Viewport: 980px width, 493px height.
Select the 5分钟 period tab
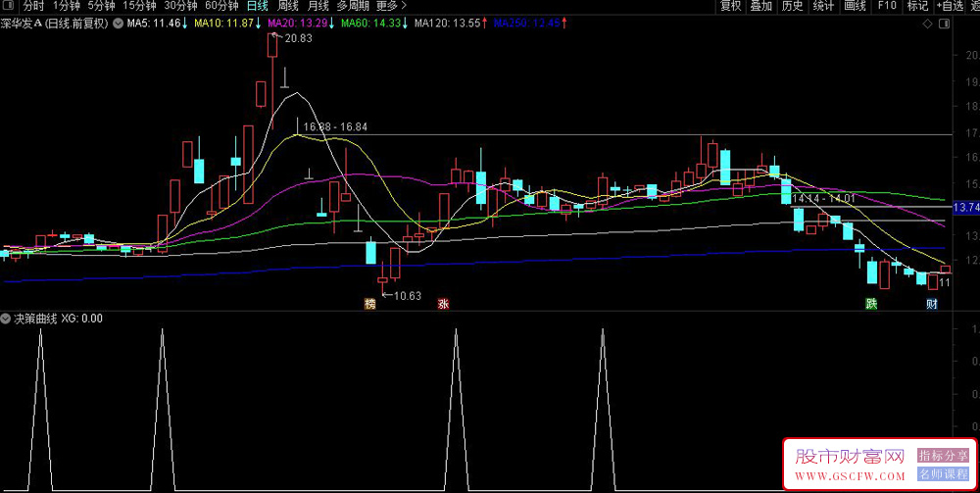tap(101, 6)
